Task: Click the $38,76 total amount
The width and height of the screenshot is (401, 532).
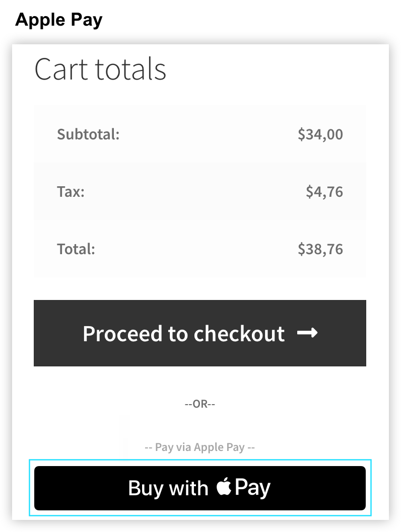Action: tap(320, 249)
